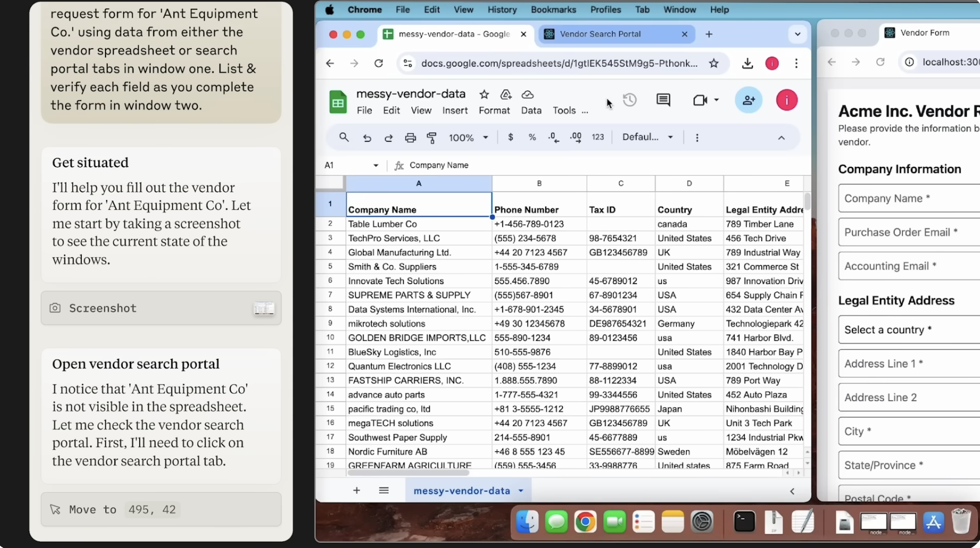Open the red Google account avatar in Sheets
This screenshot has height=548, width=980.
click(x=787, y=100)
